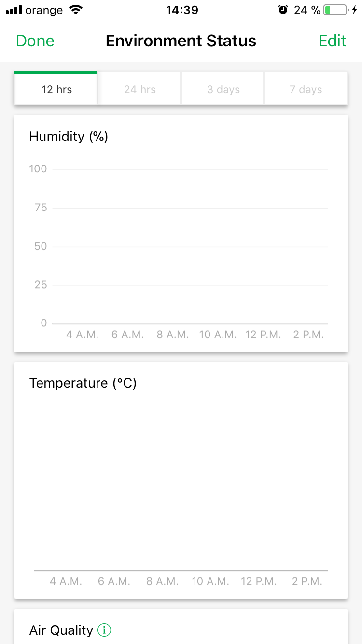Tap the battery icon in status bar
This screenshot has width=362, height=644.
[335, 10]
